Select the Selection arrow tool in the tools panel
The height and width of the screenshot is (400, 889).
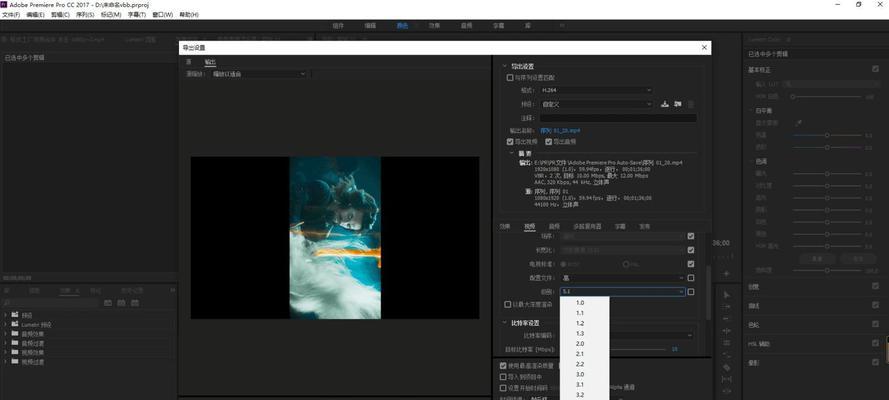click(727, 295)
